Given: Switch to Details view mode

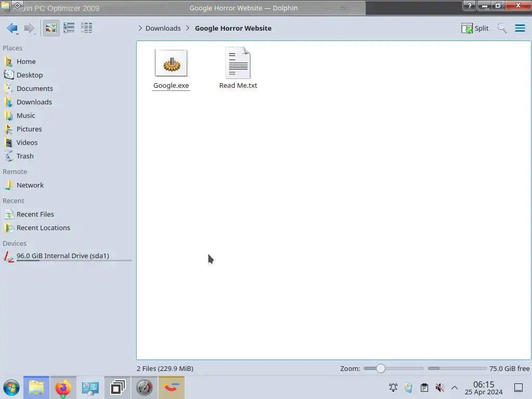Looking at the screenshot, I should 87,28.
